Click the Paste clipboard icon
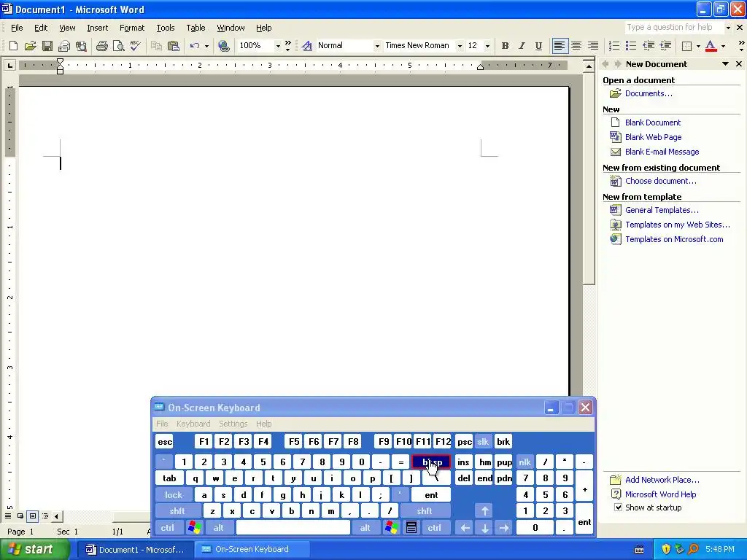747x560 pixels. click(174, 46)
